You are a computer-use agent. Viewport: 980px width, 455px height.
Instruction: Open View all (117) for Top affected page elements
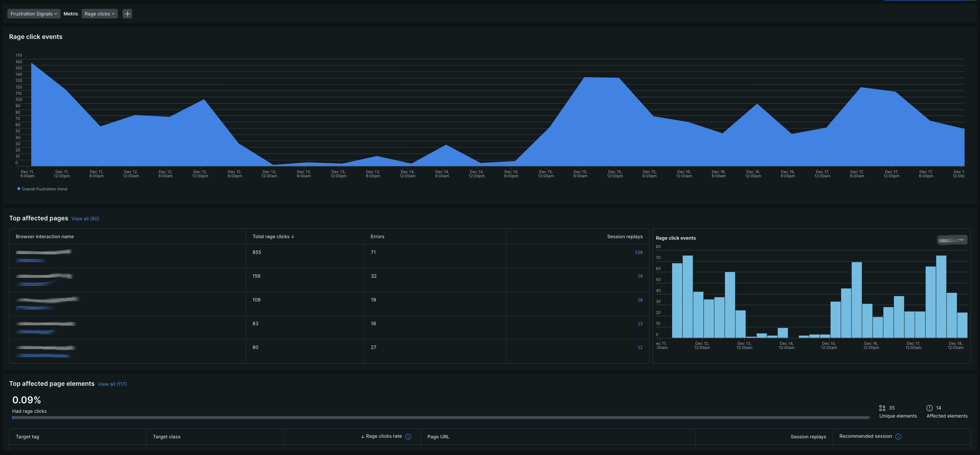click(112, 384)
